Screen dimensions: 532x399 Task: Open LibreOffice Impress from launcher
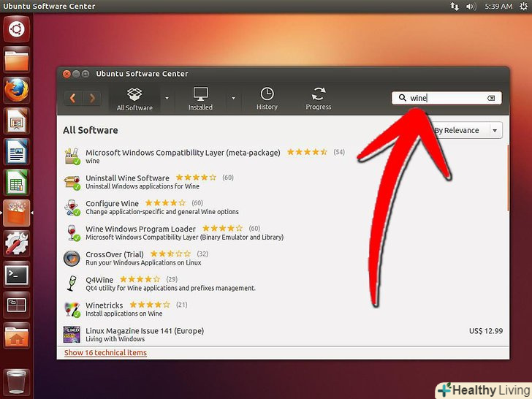(x=16, y=121)
